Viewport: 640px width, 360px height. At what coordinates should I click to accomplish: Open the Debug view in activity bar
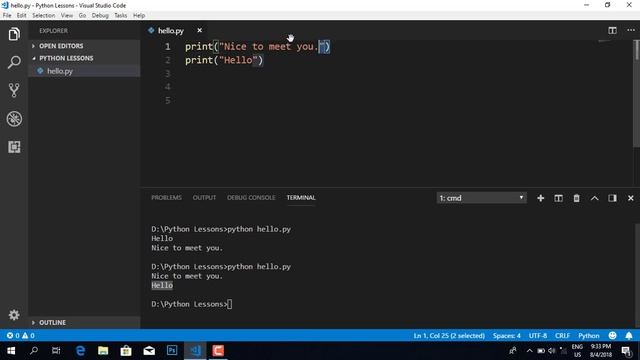click(14, 119)
